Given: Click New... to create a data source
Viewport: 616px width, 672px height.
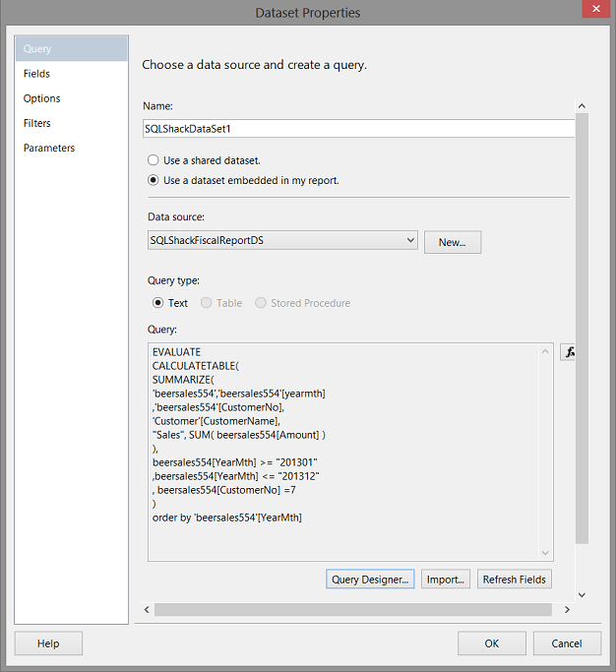Looking at the screenshot, I should click(453, 242).
